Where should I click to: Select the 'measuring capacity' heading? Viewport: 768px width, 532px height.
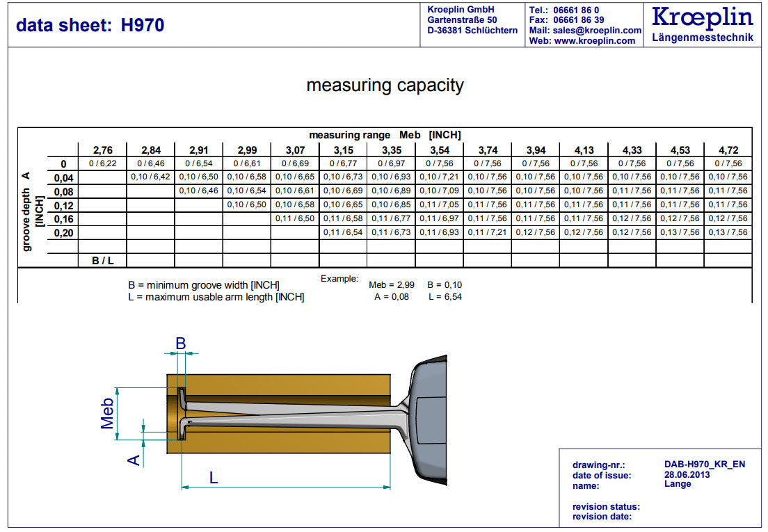[385, 86]
